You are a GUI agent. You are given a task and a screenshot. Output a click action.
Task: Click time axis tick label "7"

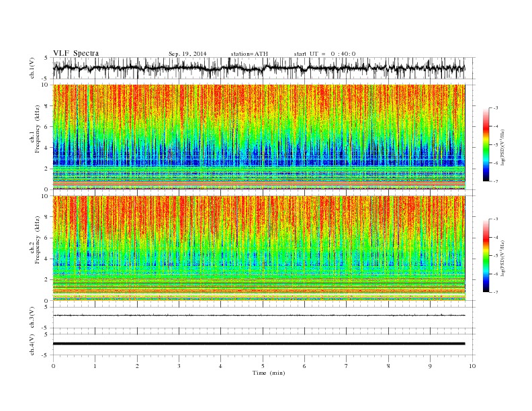pyautogui.click(x=346, y=366)
